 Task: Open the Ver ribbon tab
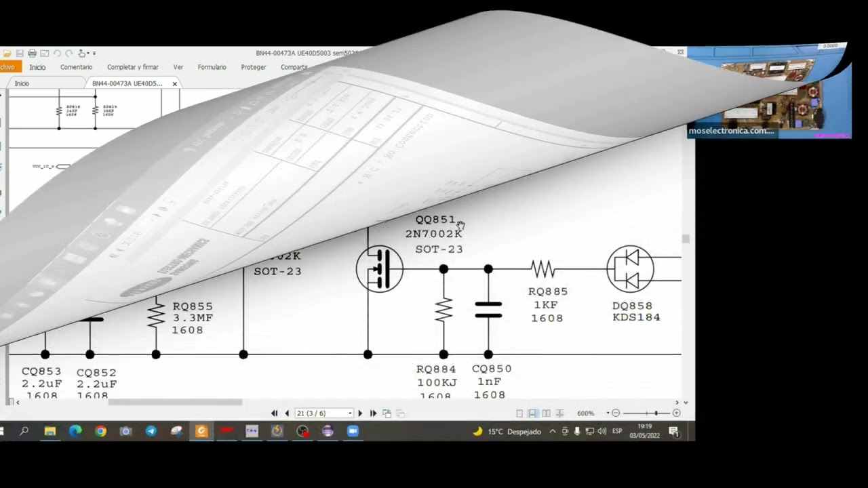(178, 67)
